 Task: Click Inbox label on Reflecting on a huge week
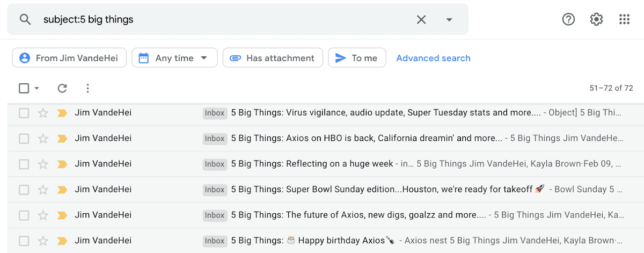point(215,164)
